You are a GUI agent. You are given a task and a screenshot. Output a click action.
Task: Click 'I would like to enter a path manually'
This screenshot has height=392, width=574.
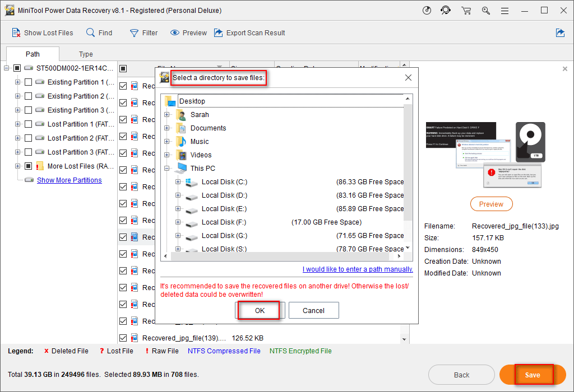click(358, 269)
